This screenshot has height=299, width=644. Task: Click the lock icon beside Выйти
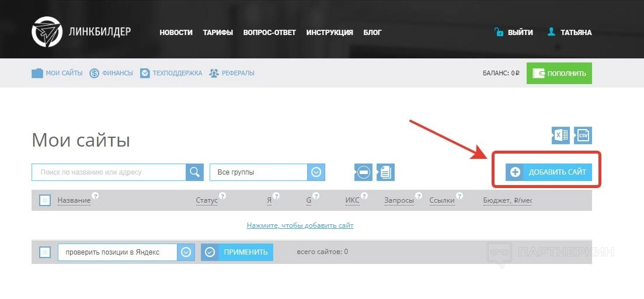tap(499, 32)
